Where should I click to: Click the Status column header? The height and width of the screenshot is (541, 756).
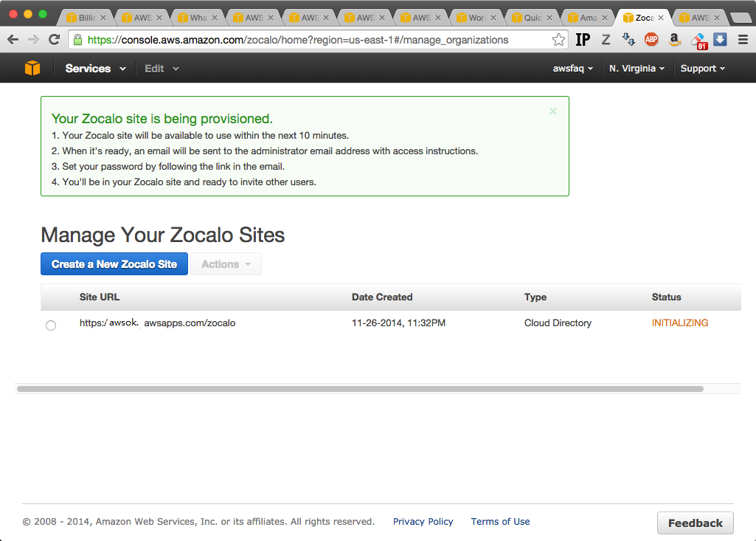click(666, 297)
